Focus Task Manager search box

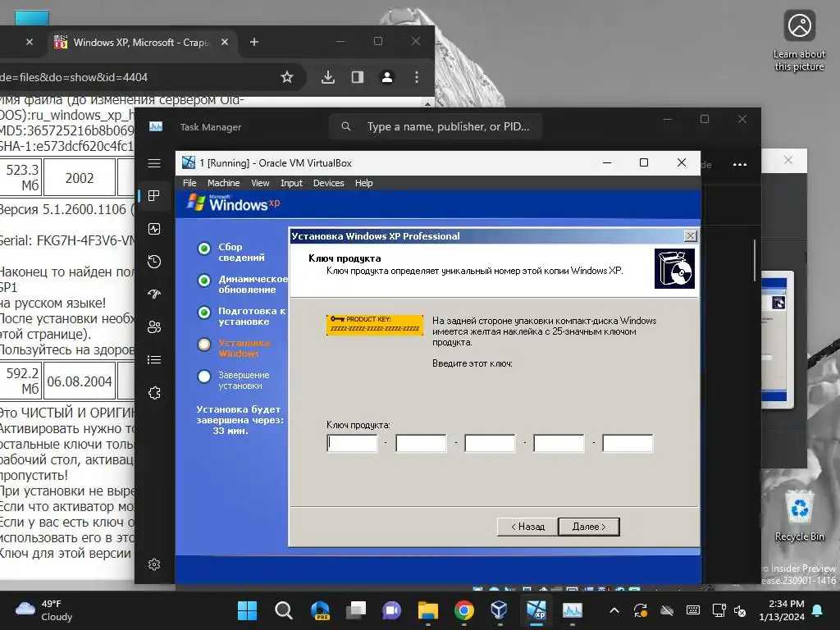coord(436,127)
